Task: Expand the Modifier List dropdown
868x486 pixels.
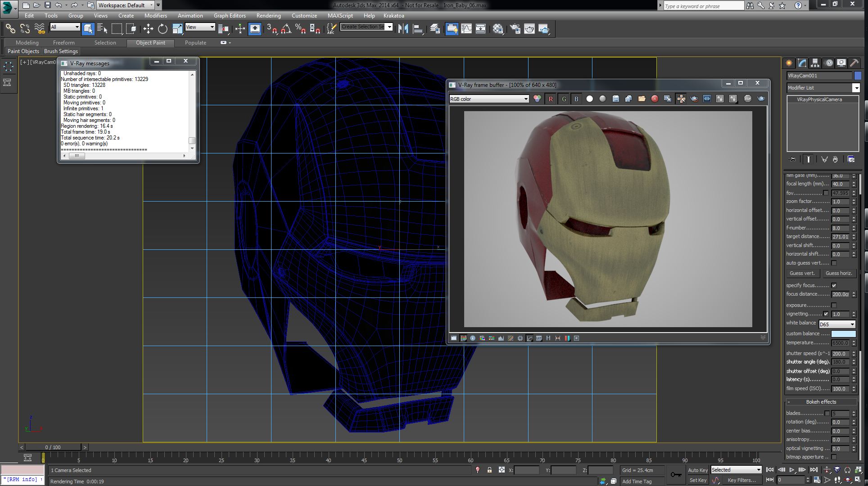Action: point(823,88)
